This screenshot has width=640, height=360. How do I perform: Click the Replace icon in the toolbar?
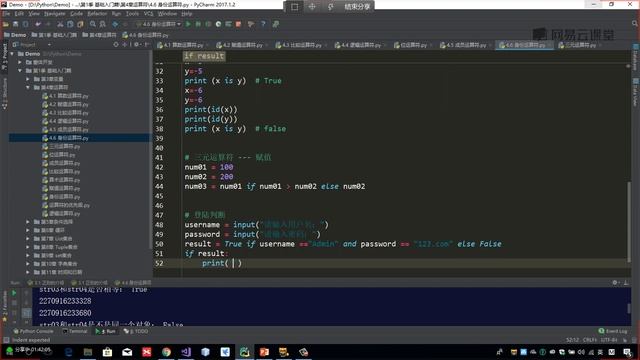pos(103,24)
